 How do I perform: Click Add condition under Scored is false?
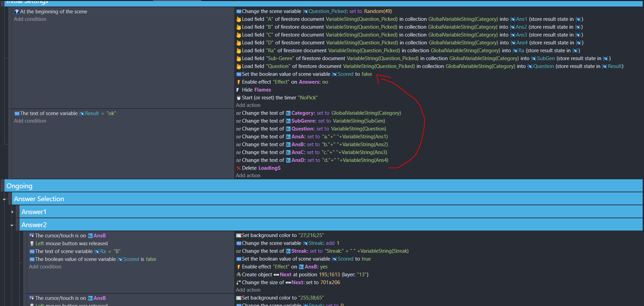pos(45,267)
